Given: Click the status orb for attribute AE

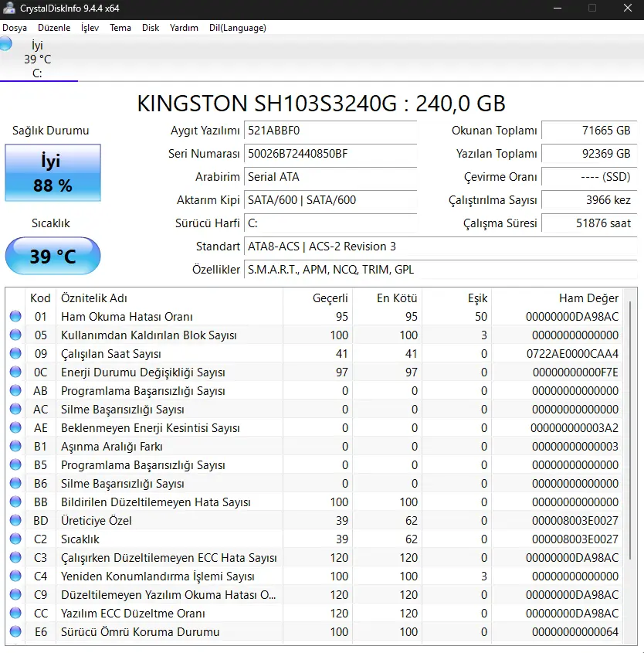Looking at the screenshot, I should pos(15,427).
